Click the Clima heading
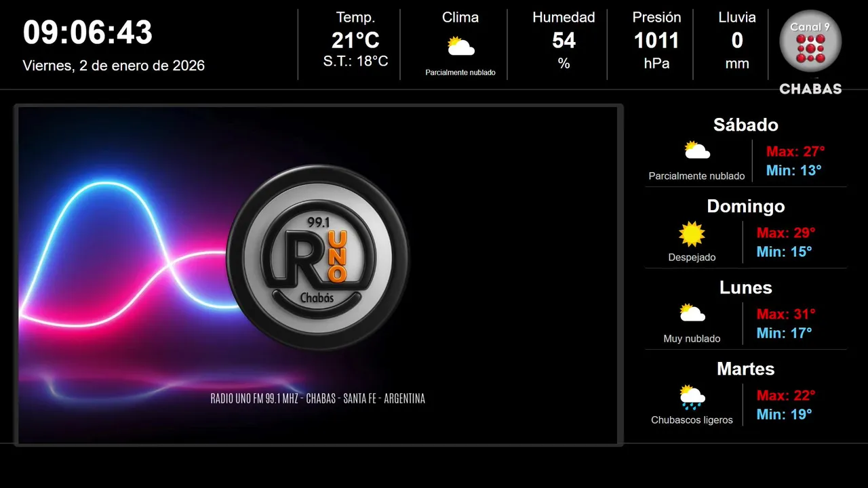The width and height of the screenshot is (868, 488). point(460,18)
